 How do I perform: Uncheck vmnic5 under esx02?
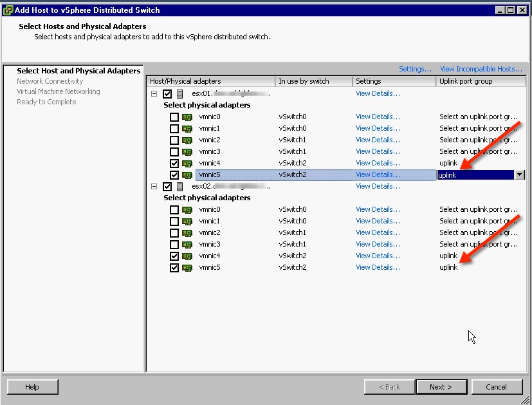coord(174,267)
